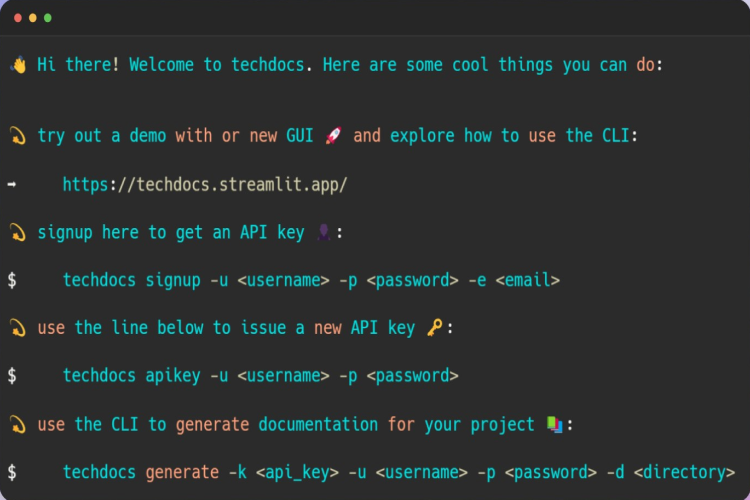The height and width of the screenshot is (500, 750).
Task: Click the bullet icon before 'use the CLI'
Action: click(18, 424)
